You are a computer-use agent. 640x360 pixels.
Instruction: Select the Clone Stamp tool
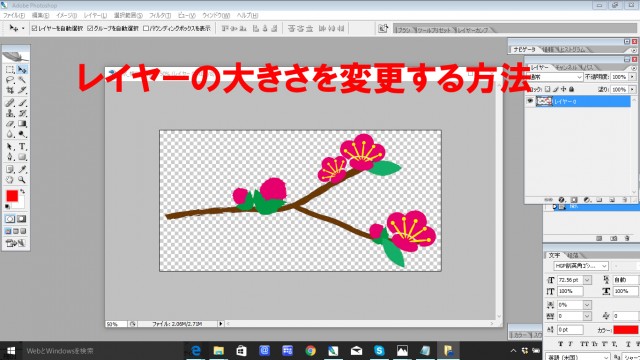pyautogui.click(x=10, y=113)
